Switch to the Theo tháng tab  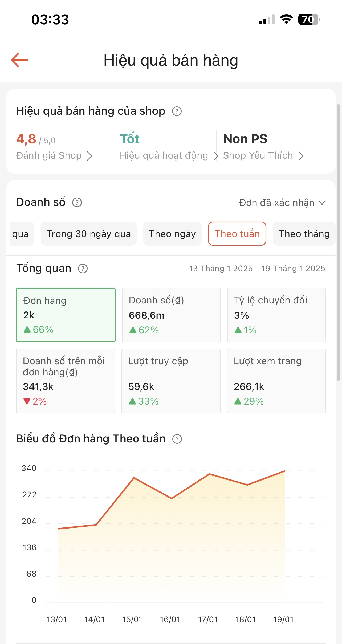coord(304,234)
